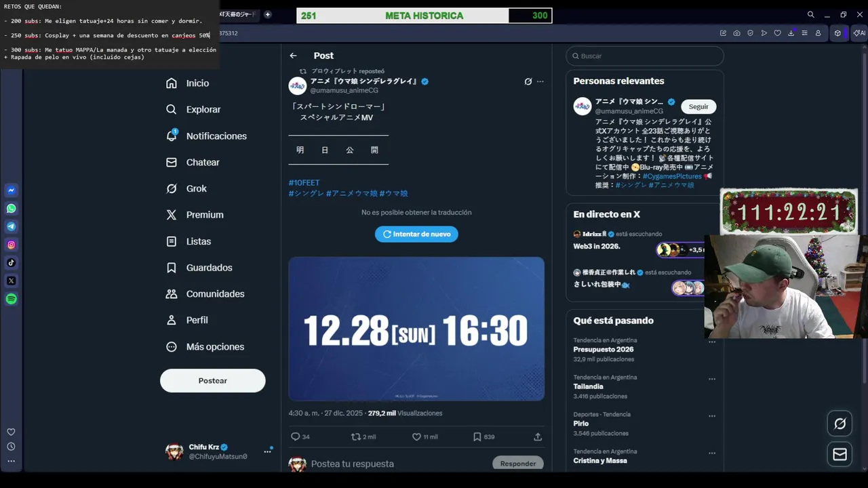Follow the account with Seguir button
This screenshot has width=868, height=488.
[x=698, y=106]
